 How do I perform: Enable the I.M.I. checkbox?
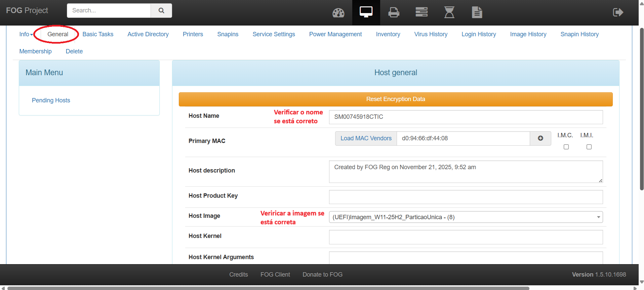click(x=589, y=147)
